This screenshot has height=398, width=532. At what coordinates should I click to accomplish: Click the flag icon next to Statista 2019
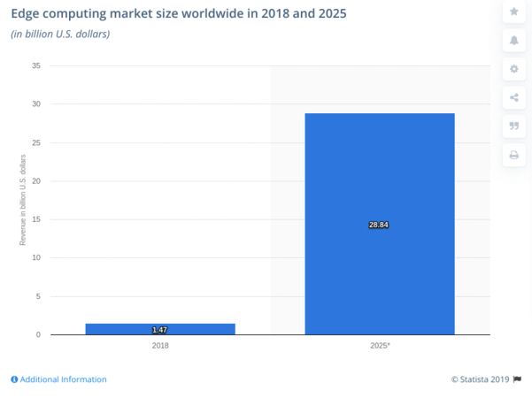click(518, 379)
